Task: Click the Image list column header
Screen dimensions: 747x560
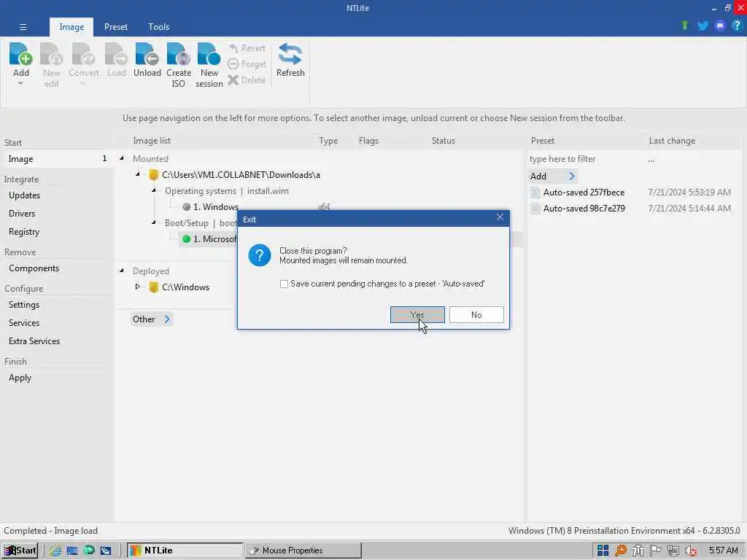Action: coord(152,141)
